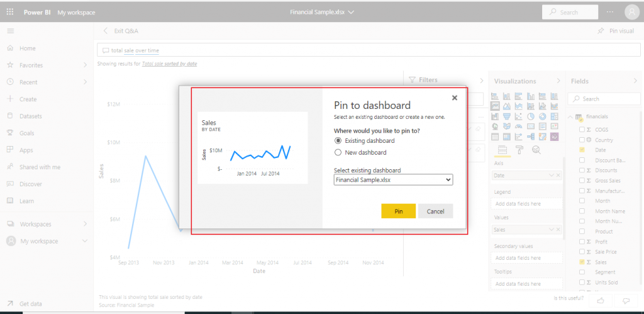Expand the My workspace chevron in sidebar
The width and height of the screenshot is (644, 314).
point(85,241)
